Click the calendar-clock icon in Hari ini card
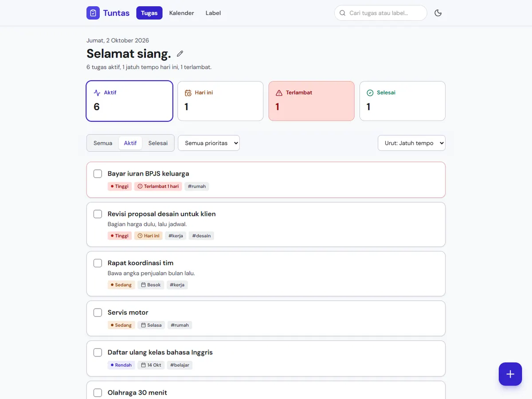532x399 pixels. [x=188, y=93]
